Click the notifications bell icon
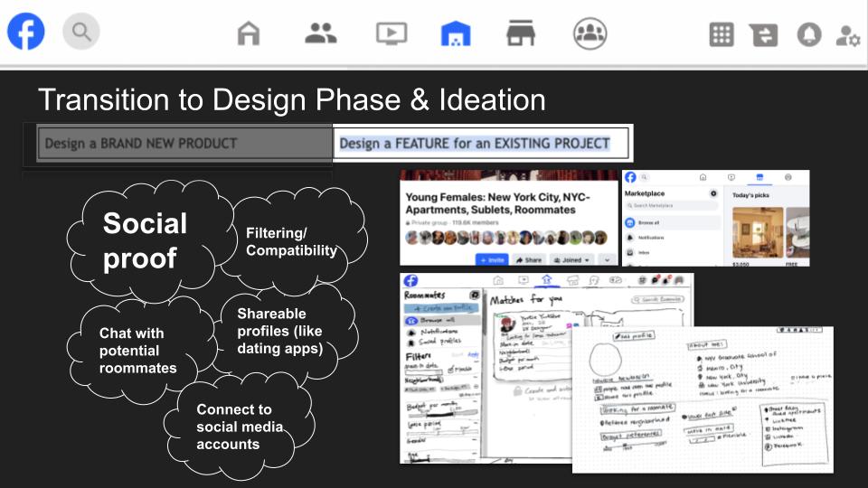 [808, 34]
